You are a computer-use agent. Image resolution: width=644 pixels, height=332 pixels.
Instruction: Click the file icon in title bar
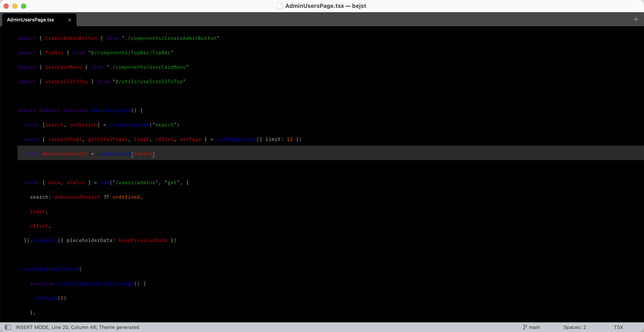[280, 6]
